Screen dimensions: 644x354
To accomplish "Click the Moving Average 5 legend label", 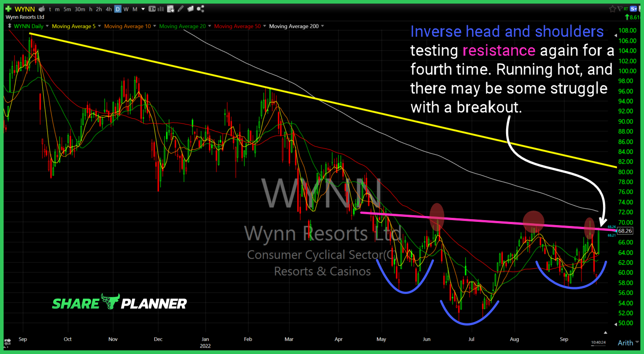I will tap(73, 26).
